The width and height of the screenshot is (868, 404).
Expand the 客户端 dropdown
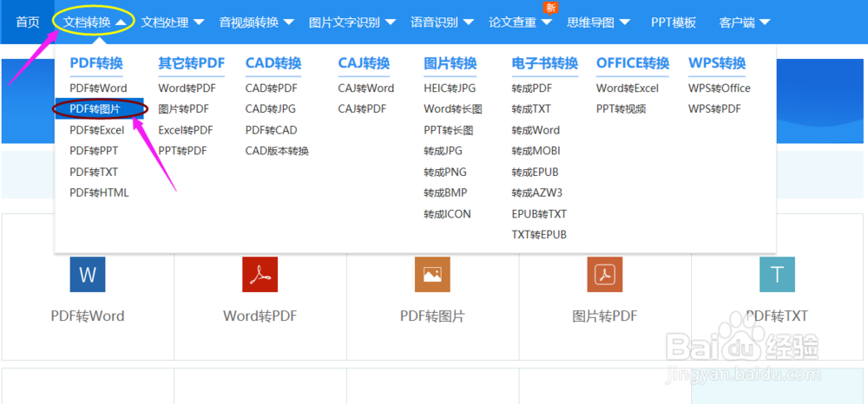point(745,22)
